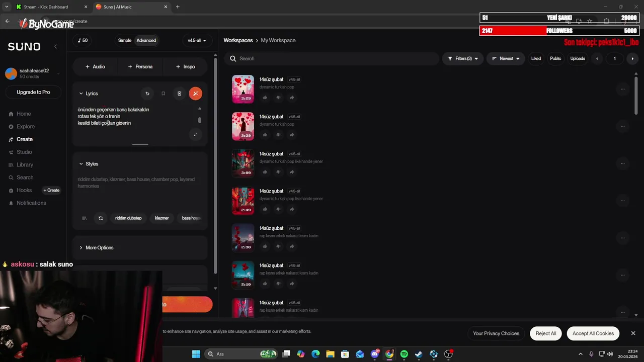Open a new browser tab
Image resolution: width=644 pixels, height=362 pixels.
pos(178,7)
